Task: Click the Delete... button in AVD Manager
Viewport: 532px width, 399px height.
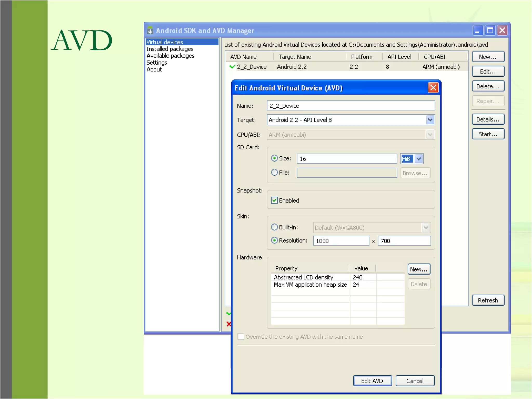Action: tap(488, 86)
